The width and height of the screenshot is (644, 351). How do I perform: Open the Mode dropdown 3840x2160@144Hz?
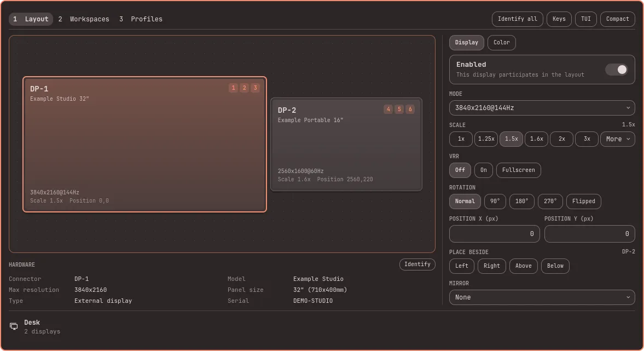[542, 108]
